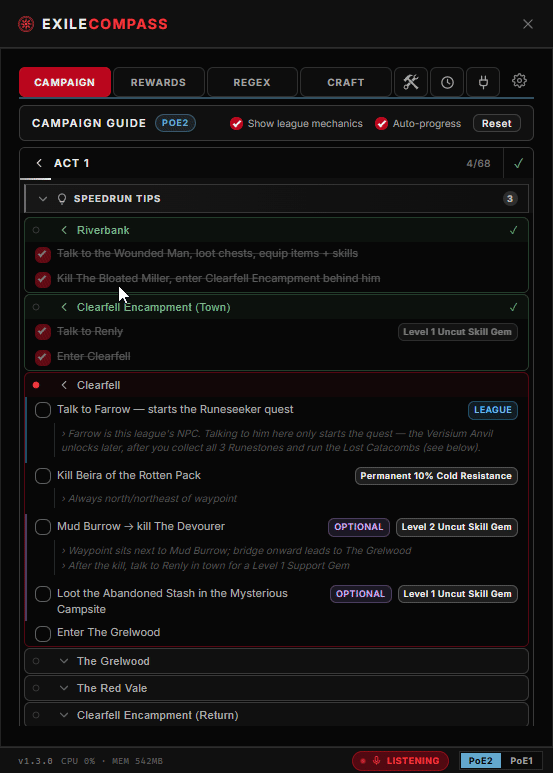The width and height of the screenshot is (553, 773).
Task: Click Level 1 Uncut Skill Gem on Renly row
Action: tap(458, 332)
